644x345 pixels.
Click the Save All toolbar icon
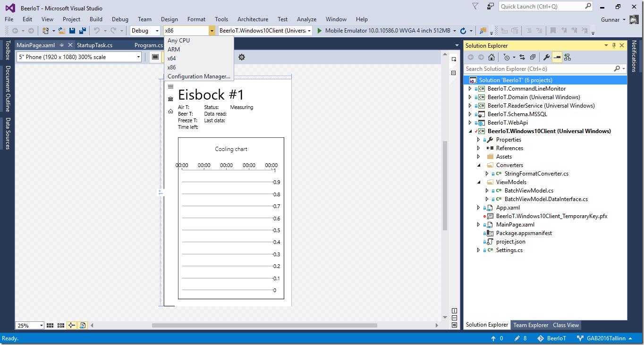tap(83, 31)
